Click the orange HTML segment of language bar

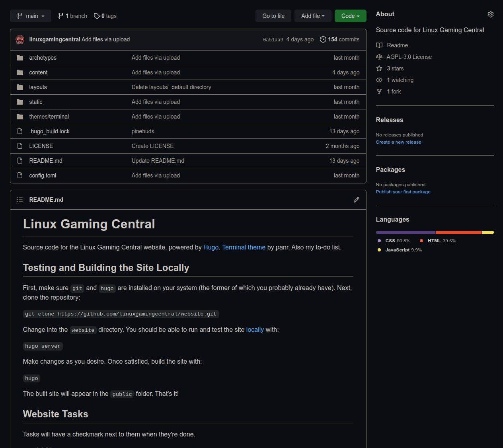[458, 232]
